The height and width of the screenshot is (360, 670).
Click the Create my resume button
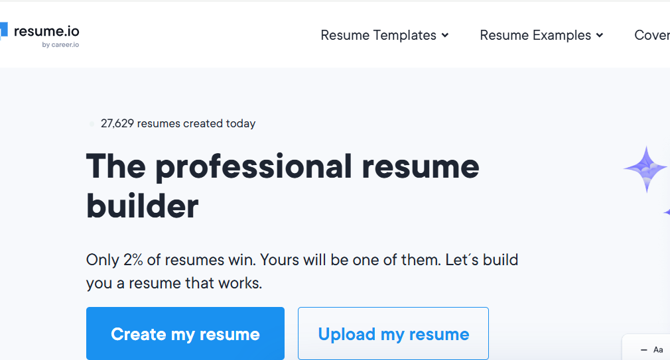(x=185, y=334)
